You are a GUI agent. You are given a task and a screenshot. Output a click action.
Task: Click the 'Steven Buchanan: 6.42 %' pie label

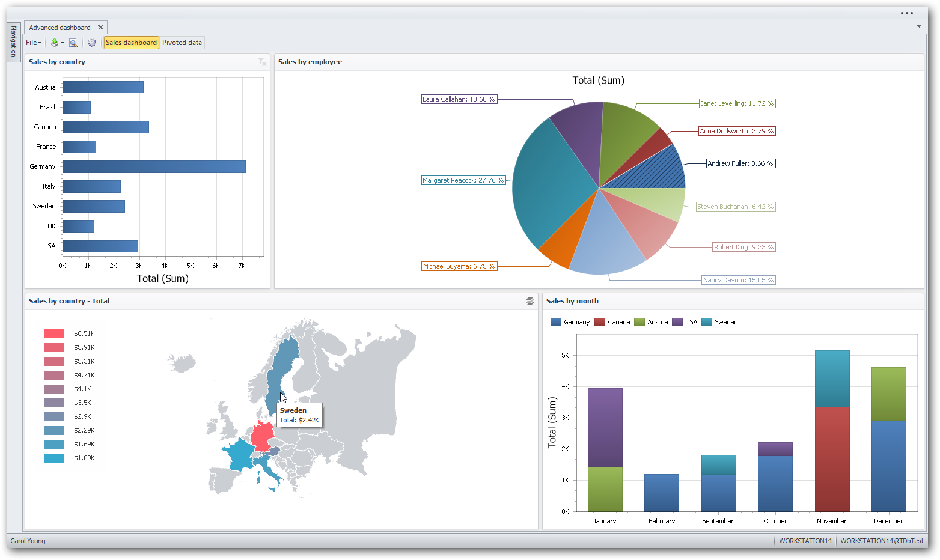[736, 207]
